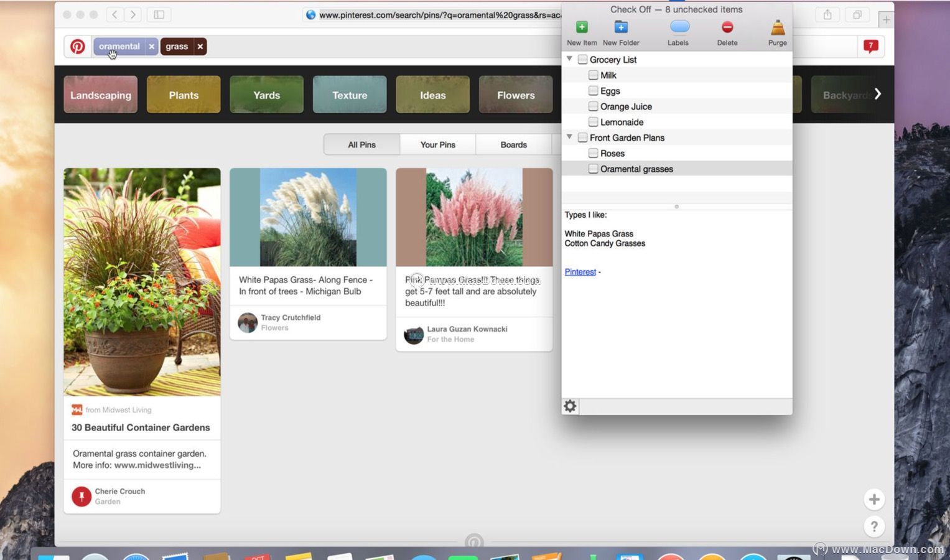
Task: Click the Safari address bar URL
Action: [x=439, y=15]
